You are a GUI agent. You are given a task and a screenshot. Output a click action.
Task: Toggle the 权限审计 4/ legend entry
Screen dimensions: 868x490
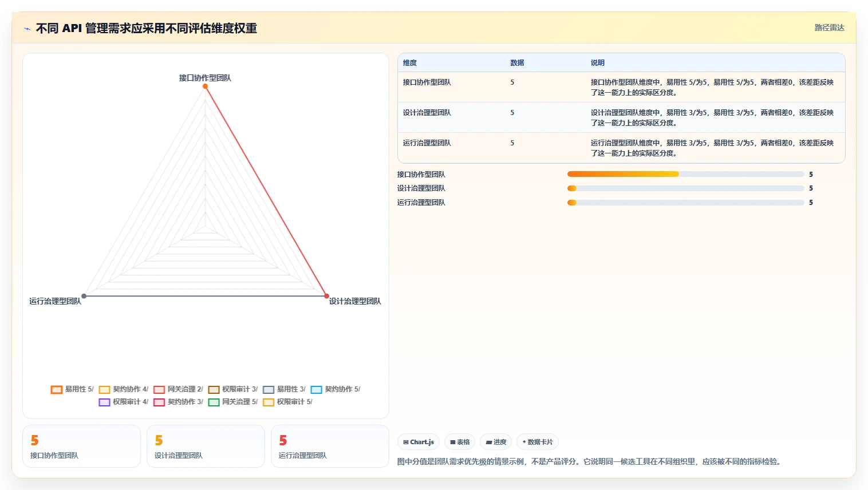click(x=124, y=402)
